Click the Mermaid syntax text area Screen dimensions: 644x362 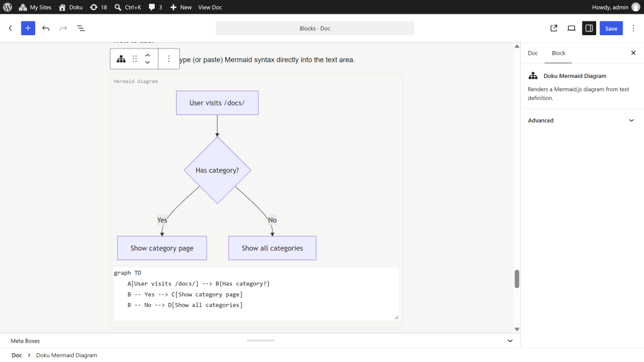click(257, 293)
